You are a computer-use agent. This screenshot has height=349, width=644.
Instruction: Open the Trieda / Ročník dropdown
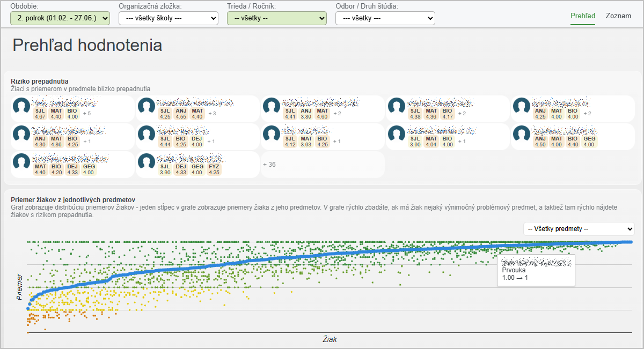click(276, 18)
